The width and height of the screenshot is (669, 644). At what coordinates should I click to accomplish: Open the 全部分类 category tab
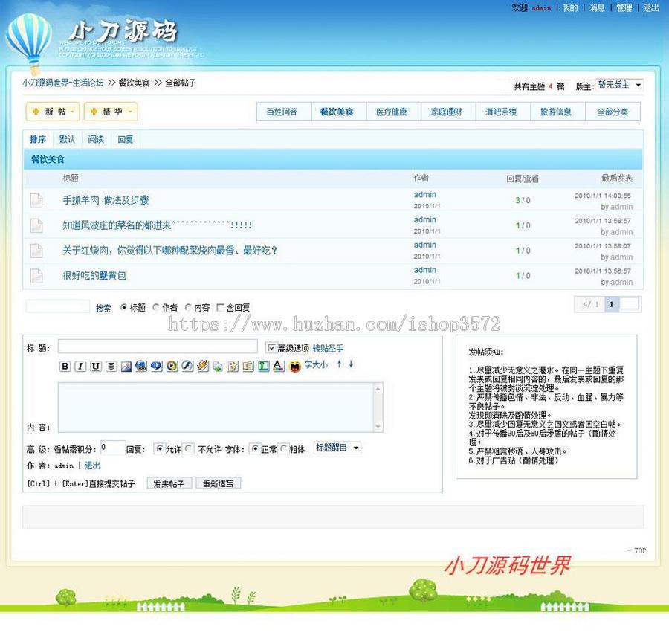(x=613, y=112)
